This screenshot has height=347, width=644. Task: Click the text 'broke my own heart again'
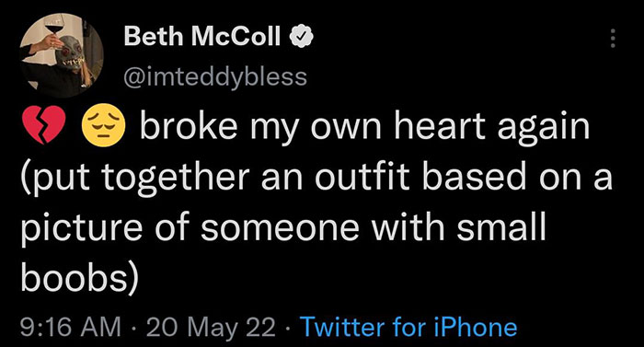tap(364, 126)
